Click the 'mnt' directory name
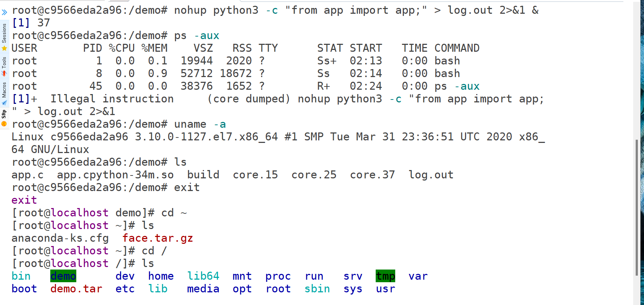The width and height of the screenshot is (644, 305). (242, 276)
